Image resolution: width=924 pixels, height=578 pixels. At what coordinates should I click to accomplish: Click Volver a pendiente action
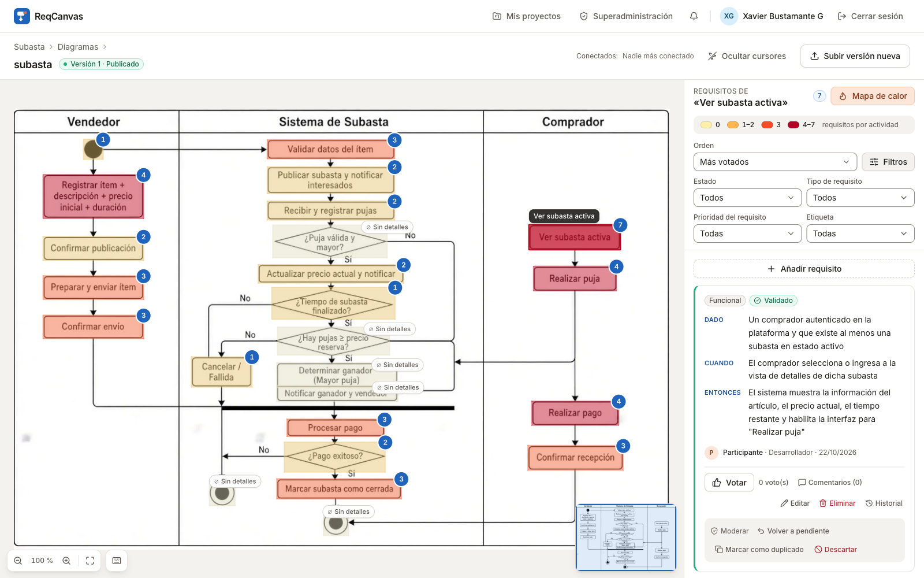click(x=793, y=531)
